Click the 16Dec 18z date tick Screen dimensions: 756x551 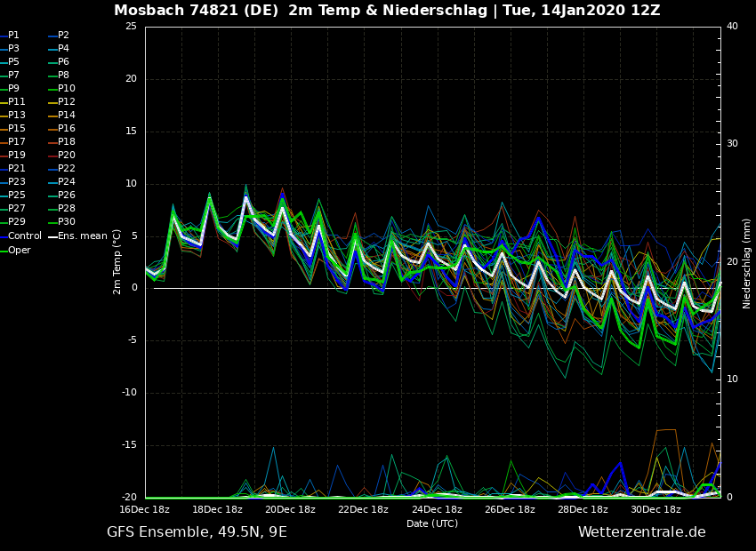[145, 509]
